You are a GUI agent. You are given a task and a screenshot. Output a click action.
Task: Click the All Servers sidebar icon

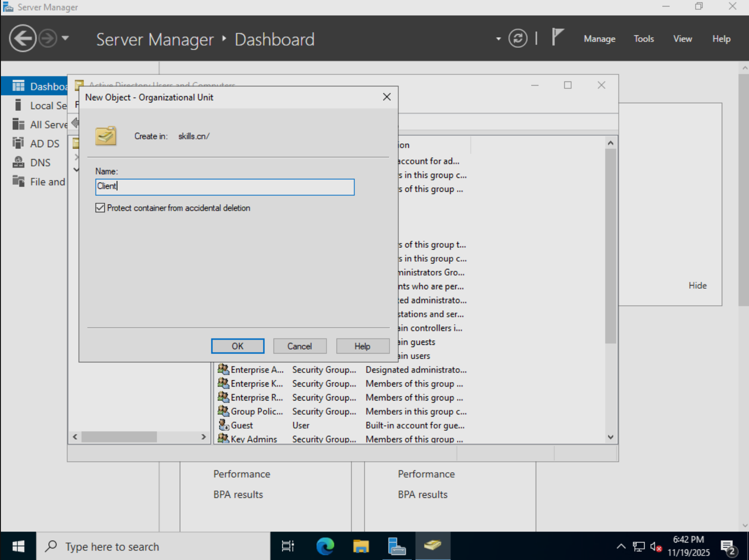tap(18, 125)
